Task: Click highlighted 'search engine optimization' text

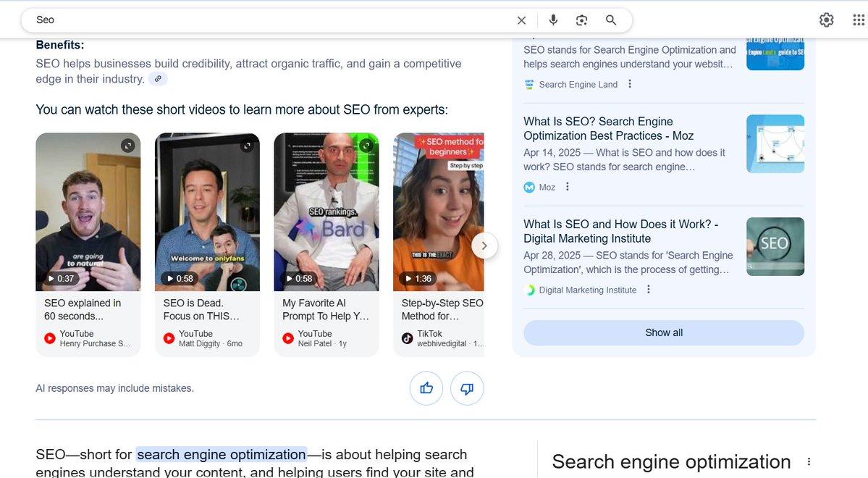Action: tap(222, 455)
